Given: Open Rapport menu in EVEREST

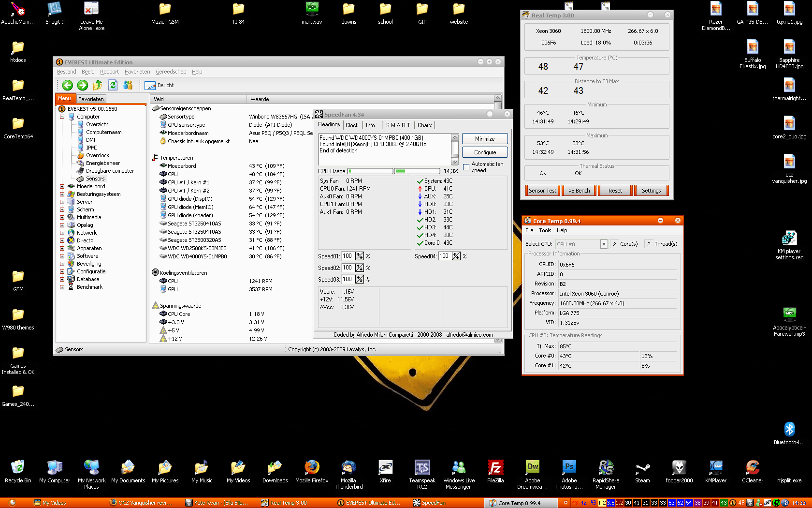Looking at the screenshot, I should tap(109, 72).
